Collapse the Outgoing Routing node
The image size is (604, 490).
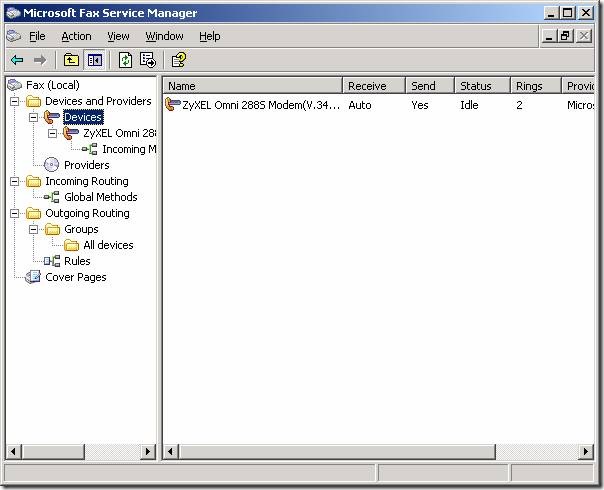click(15, 213)
